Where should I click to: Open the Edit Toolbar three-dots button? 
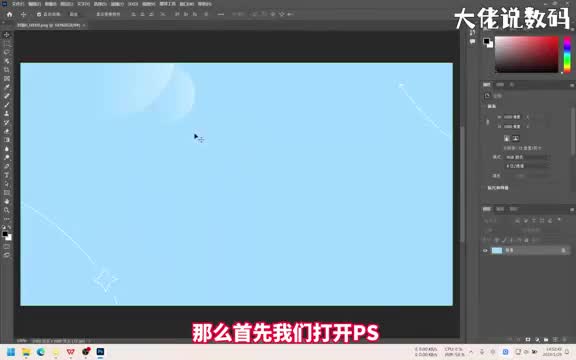tap(7, 219)
